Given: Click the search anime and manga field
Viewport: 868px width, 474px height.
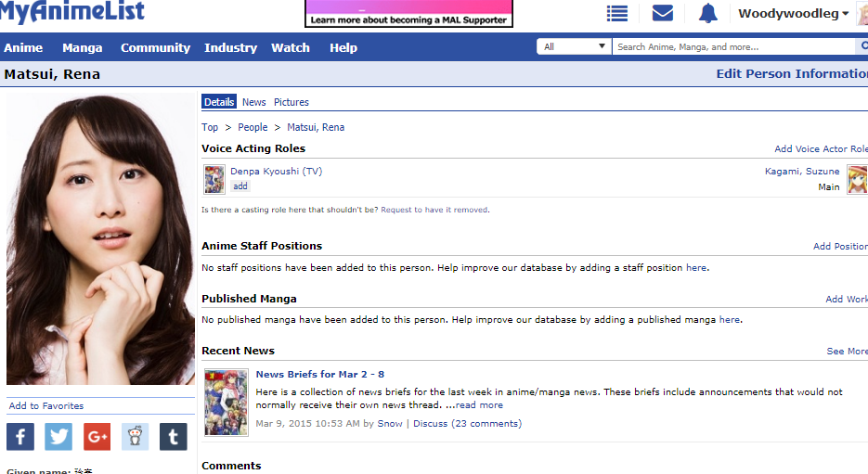Looking at the screenshot, I should [x=732, y=46].
